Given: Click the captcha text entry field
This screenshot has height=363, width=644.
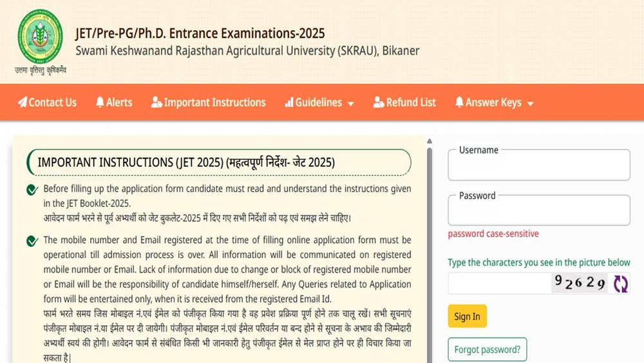Looking at the screenshot, I should pyautogui.click(x=500, y=283).
